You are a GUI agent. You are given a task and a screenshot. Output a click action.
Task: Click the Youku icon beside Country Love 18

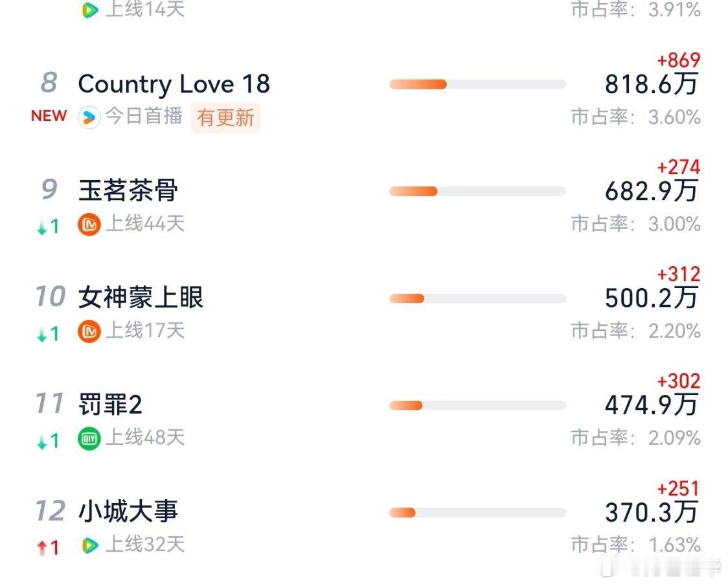pyautogui.click(x=89, y=118)
